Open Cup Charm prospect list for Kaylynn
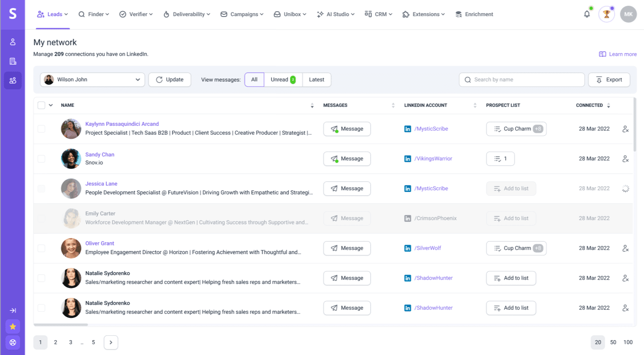This screenshot has height=355, width=644. tap(516, 129)
